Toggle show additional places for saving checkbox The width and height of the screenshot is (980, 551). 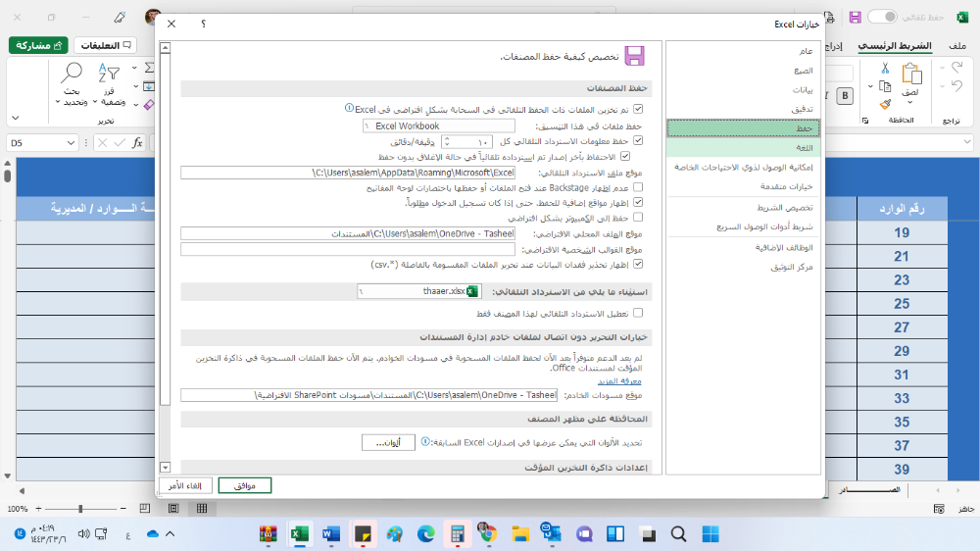tap(638, 202)
